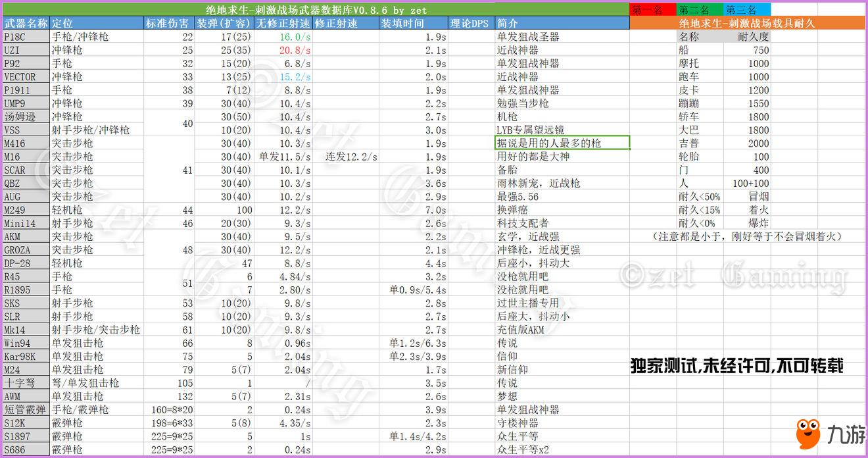This screenshot has width=868, height=458.
Task: Select the 198=6*33 damage cell
Action: coord(170,423)
